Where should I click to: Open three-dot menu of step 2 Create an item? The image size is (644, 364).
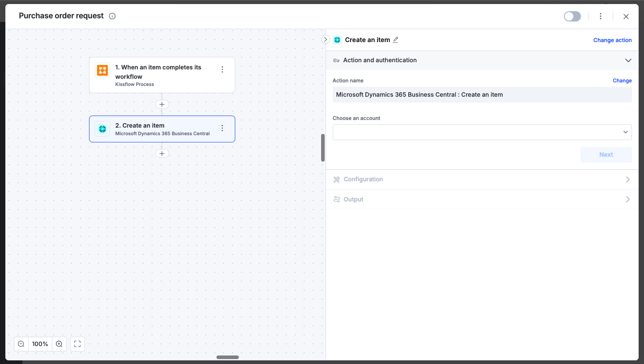[x=222, y=128]
